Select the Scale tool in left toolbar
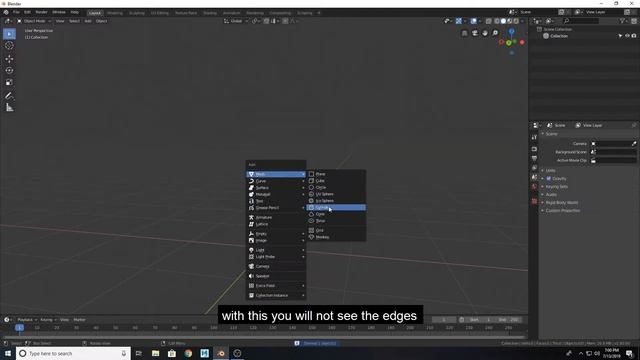 point(9,82)
